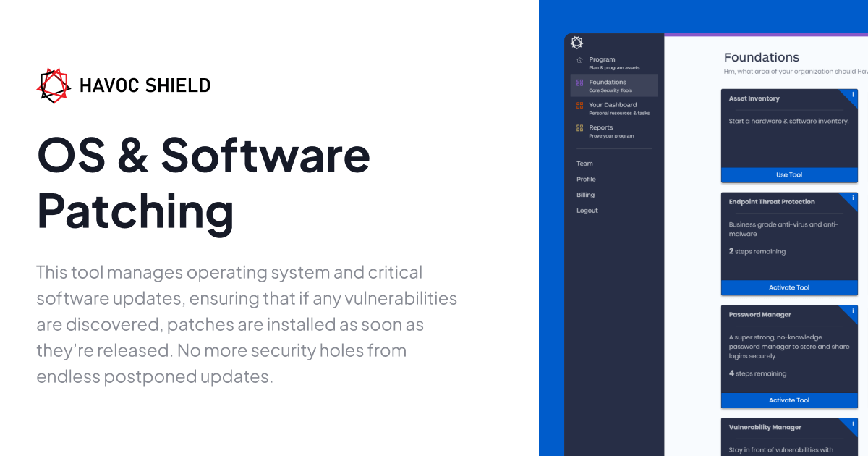Click the Havoc Shield shield logo
Screen dimensions: 868x456
(53, 85)
